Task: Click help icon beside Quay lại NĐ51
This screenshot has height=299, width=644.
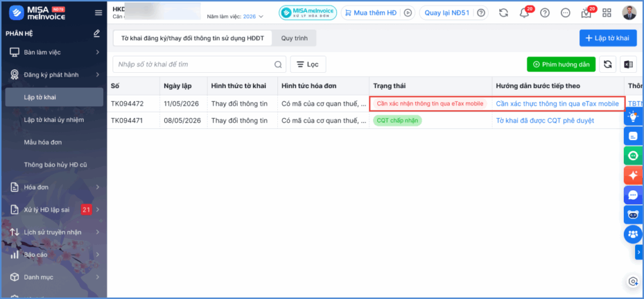Action: click(x=480, y=13)
